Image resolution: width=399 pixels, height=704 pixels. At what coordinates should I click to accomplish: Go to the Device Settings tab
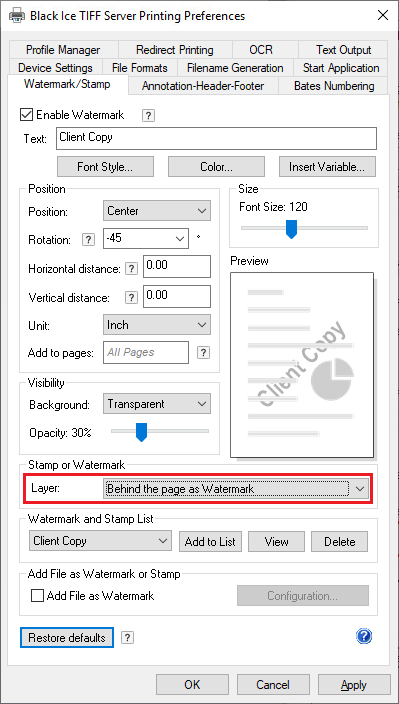click(x=55, y=68)
